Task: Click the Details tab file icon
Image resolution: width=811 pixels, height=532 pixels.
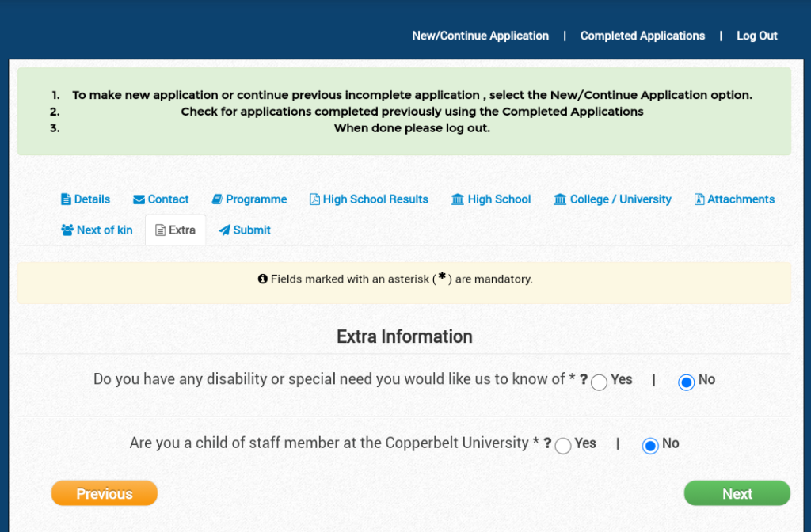Action: [66, 199]
